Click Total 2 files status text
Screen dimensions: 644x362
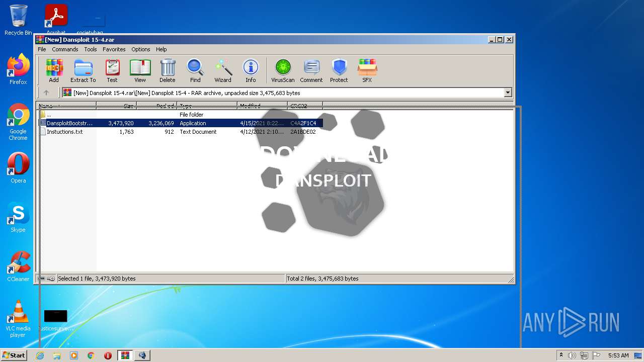point(323,279)
